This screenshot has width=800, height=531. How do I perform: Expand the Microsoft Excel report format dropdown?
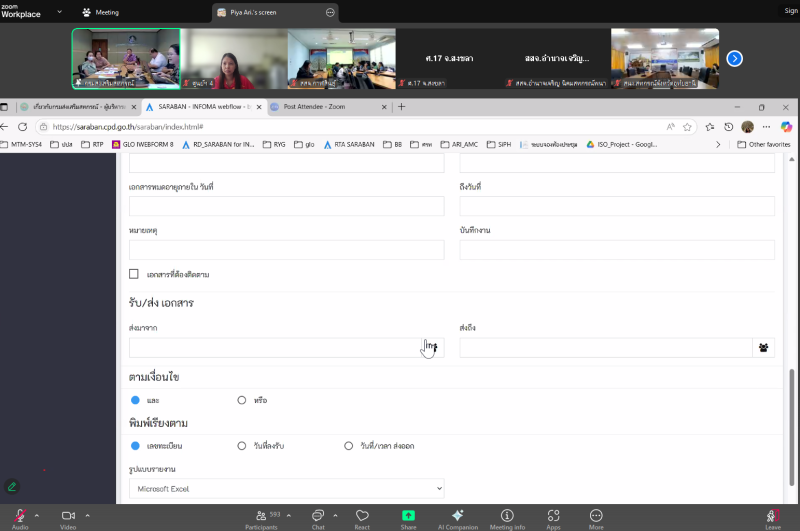pyautogui.click(x=286, y=488)
